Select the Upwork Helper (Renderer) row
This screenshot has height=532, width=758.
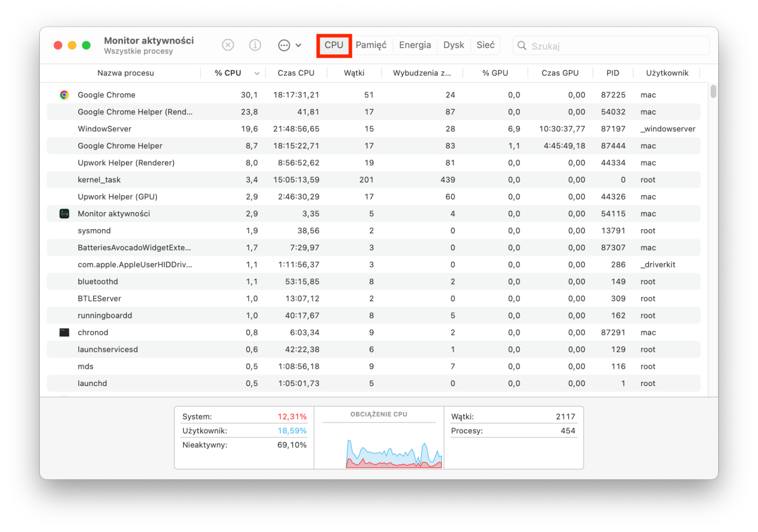(x=374, y=163)
